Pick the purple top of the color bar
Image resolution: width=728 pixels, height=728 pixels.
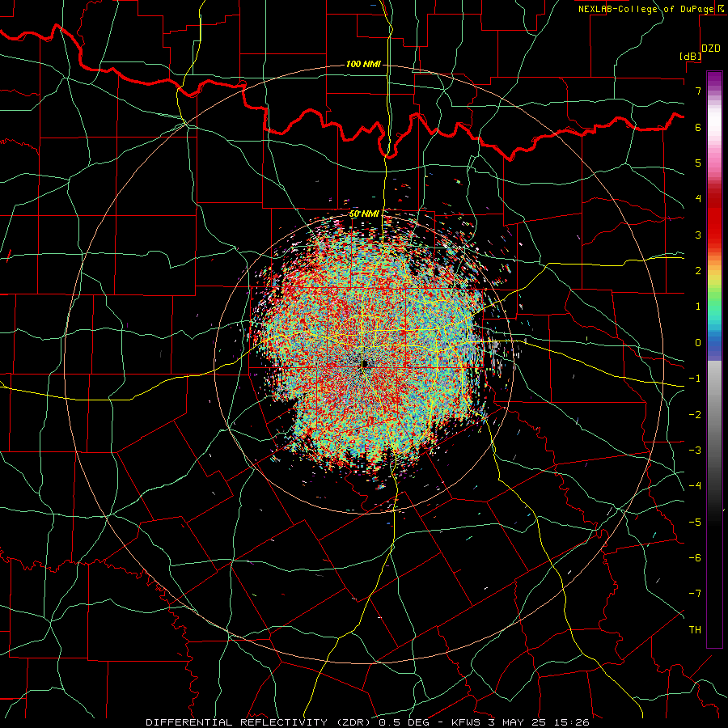[714, 79]
